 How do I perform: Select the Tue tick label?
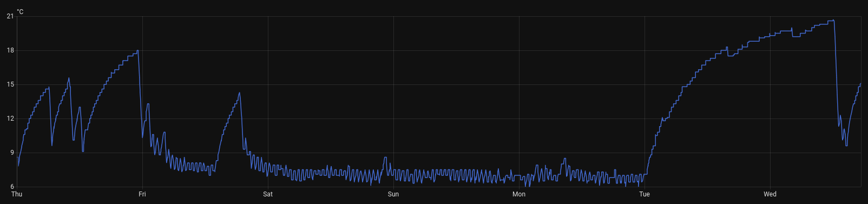[x=645, y=194]
